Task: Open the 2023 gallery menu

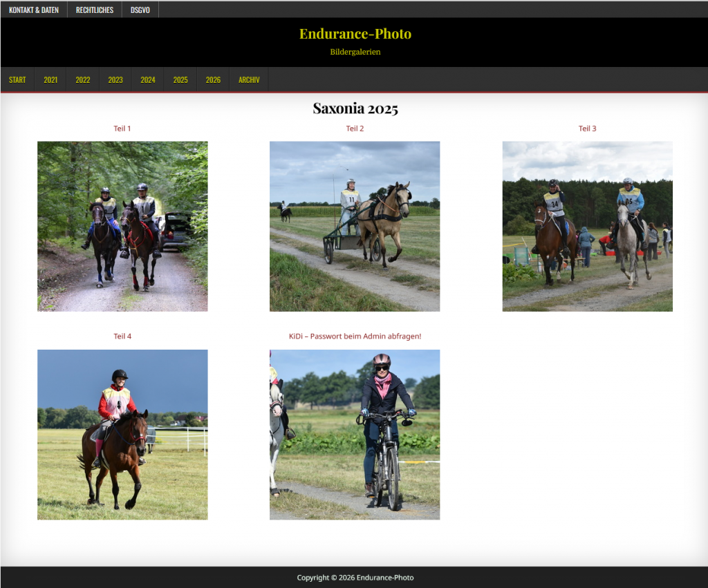Action: 115,80
